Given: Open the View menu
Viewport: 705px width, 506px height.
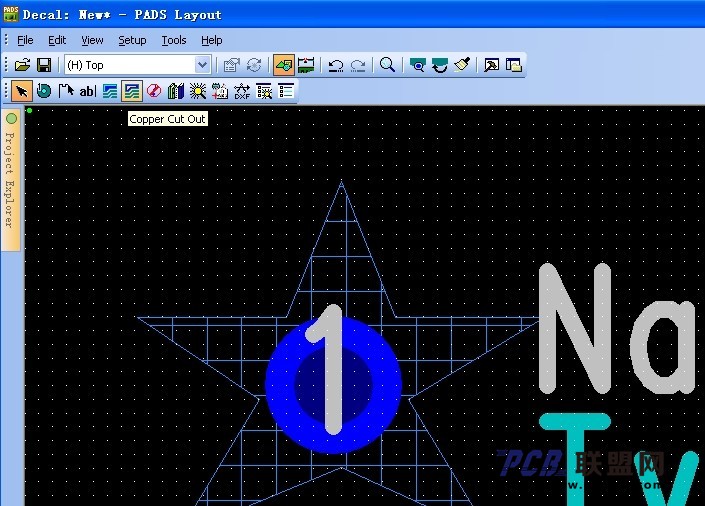Looking at the screenshot, I should coord(92,40).
